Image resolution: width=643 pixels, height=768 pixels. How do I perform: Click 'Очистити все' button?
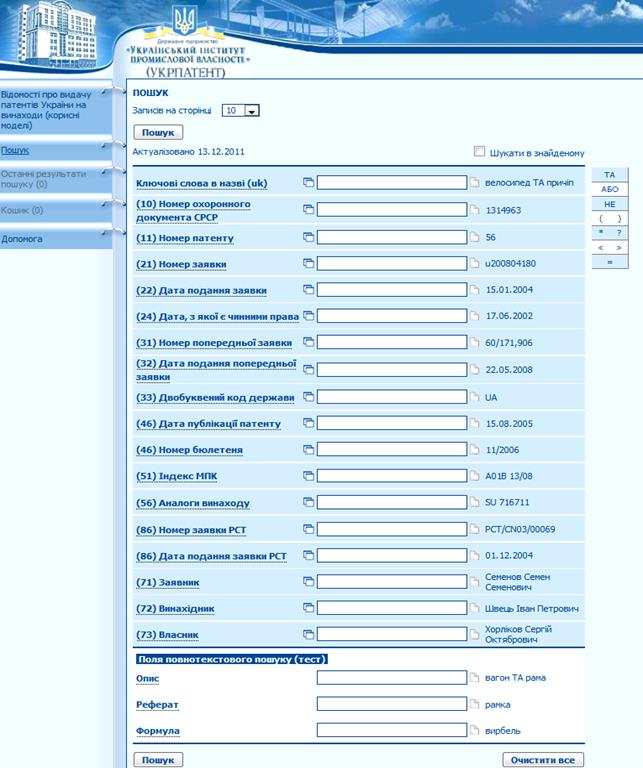[543, 760]
